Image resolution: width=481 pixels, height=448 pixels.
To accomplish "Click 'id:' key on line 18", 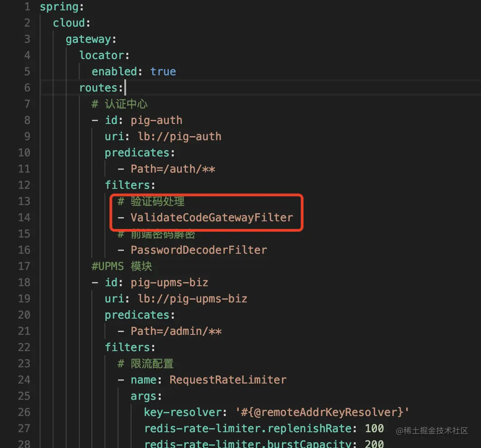I will pos(113,283).
